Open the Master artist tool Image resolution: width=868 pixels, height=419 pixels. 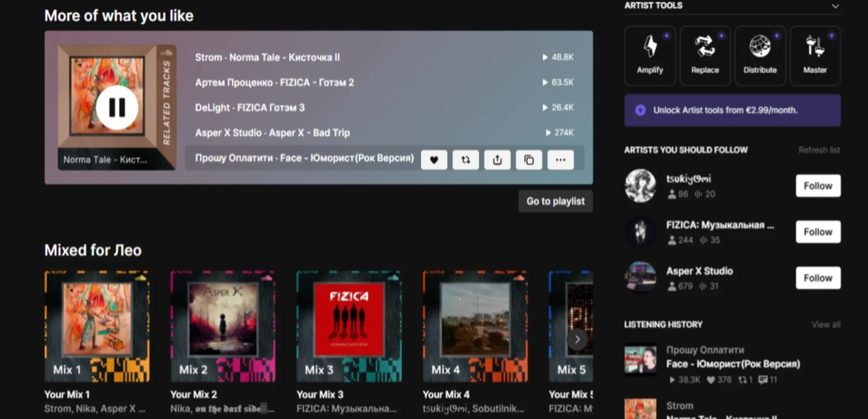815,56
